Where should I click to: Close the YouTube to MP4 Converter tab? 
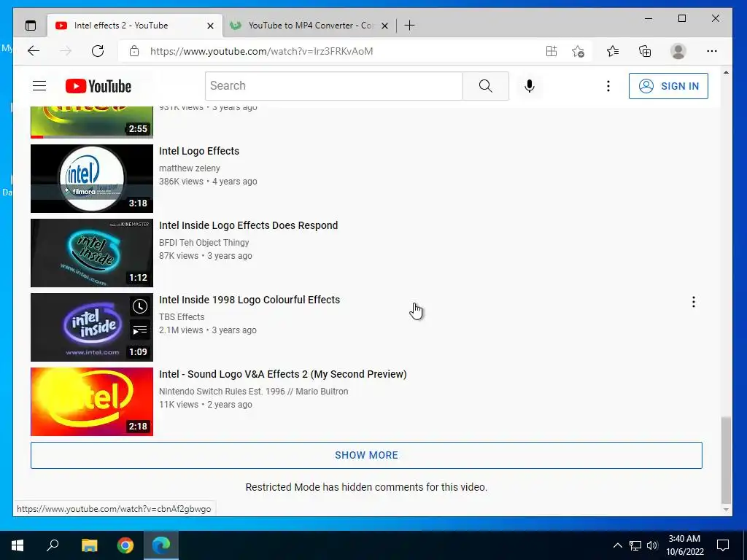pos(385,26)
